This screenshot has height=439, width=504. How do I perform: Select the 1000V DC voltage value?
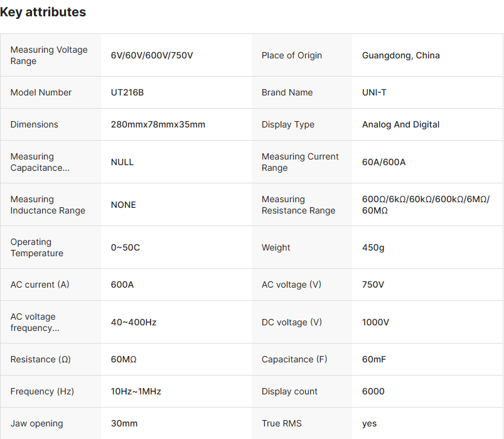[x=376, y=322]
